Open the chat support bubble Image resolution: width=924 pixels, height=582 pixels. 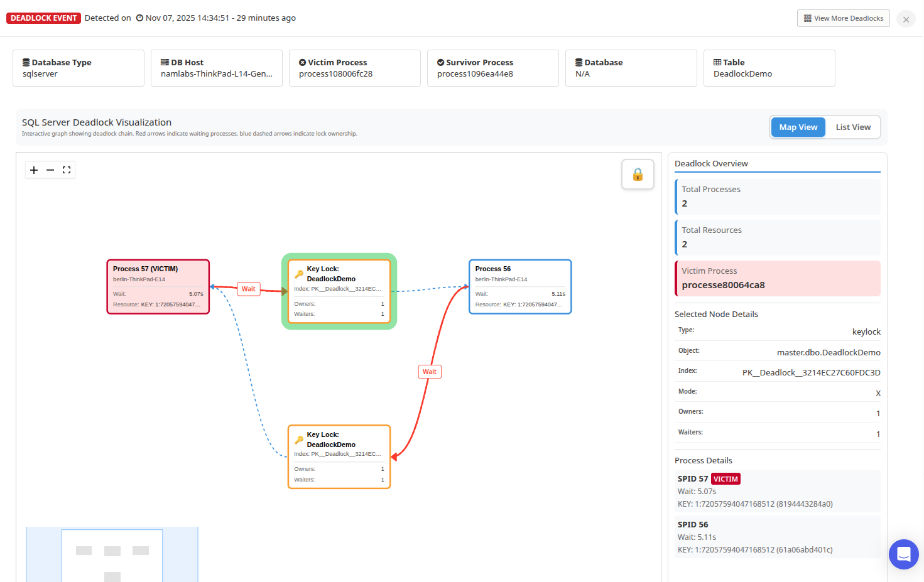click(903, 554)
